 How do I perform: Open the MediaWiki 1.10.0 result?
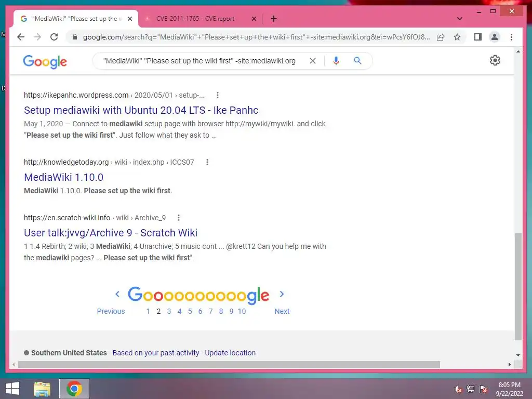pos(63,177)
